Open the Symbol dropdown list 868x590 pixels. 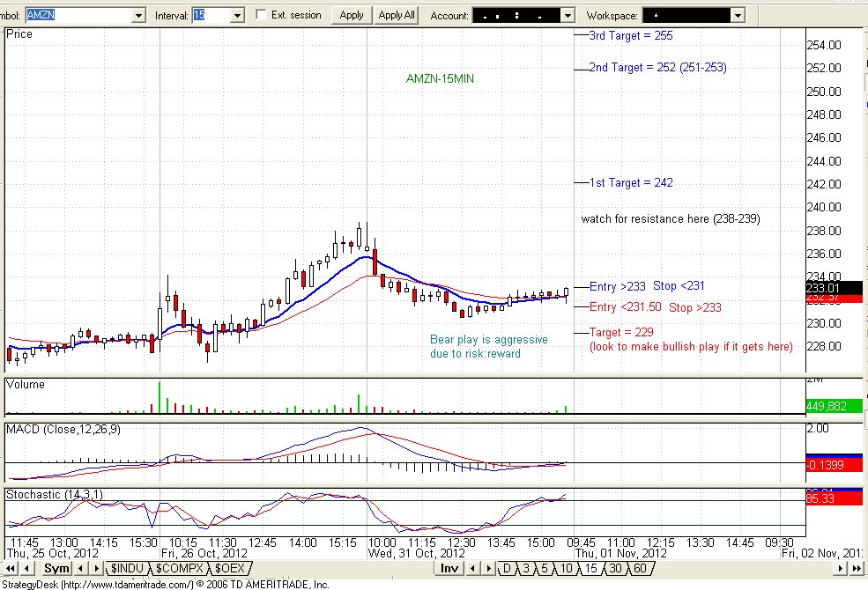139,16
